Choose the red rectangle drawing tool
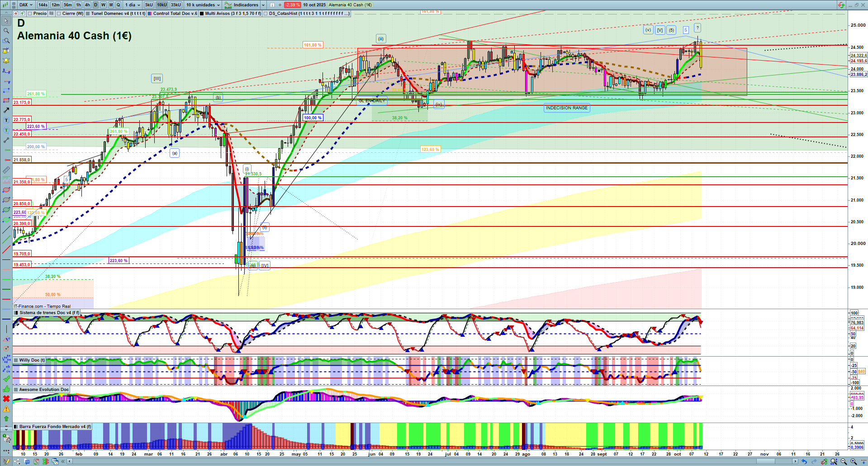This screenshot has width=868, height=466. point(6,100)
